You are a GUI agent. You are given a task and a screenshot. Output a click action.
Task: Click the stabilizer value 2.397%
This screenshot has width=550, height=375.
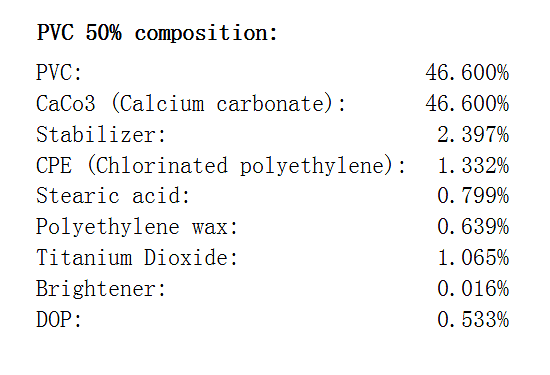pyautogui.click(x=473, y=134)
